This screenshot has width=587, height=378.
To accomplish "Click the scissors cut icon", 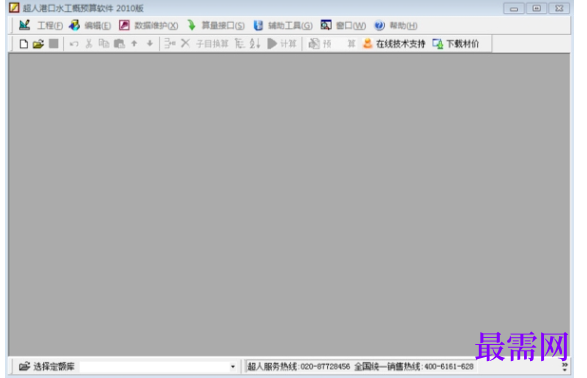I will pyautogui.click(x=89, y=44).
